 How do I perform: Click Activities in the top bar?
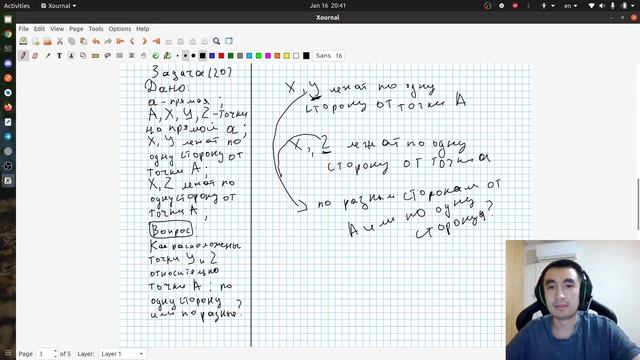(x=17, y=6)
